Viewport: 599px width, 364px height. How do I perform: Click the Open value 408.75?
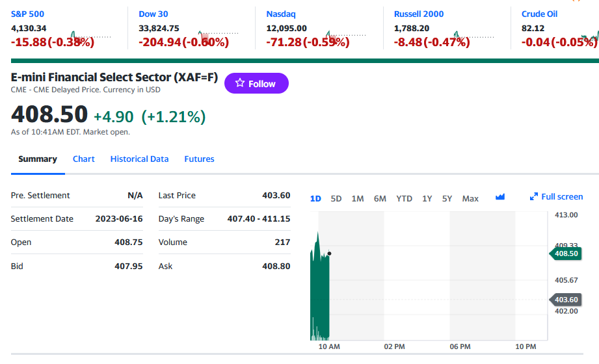(129, 242)
